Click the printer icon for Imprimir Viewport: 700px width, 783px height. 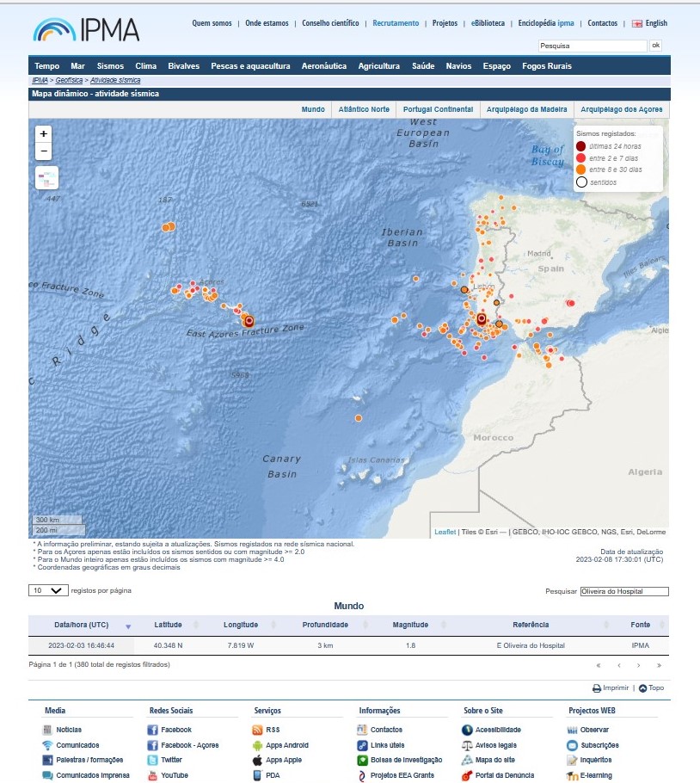point(596,688)
